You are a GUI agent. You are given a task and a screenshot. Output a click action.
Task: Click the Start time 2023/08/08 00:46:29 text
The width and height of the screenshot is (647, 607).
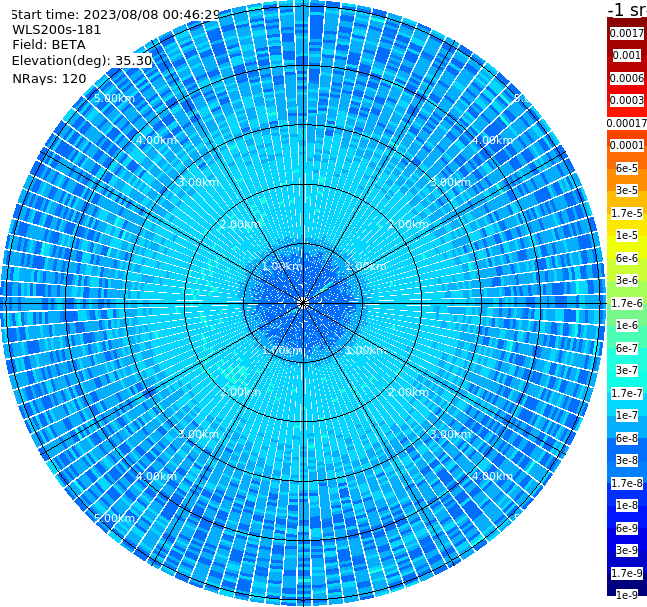tap(116, 15)
